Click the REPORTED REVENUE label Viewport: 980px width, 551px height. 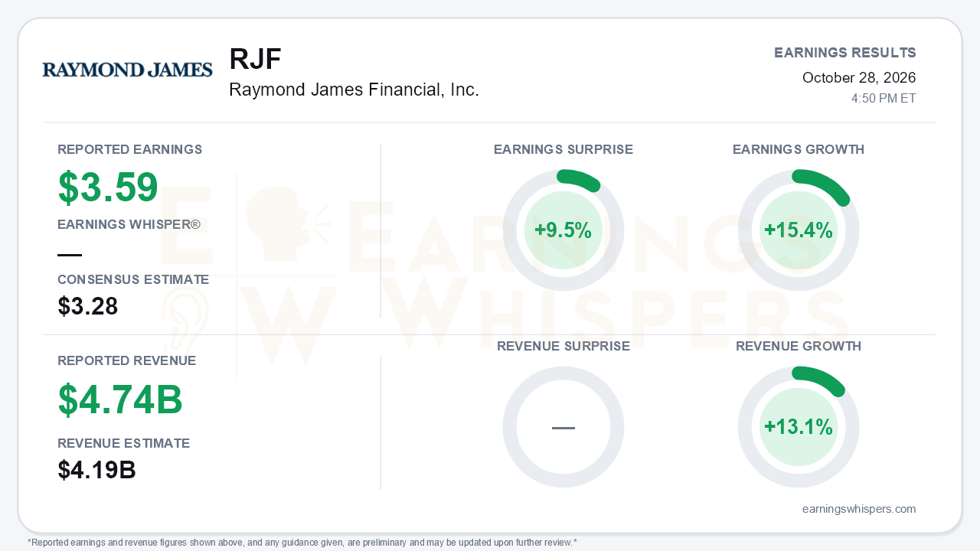(x=127, y=361)
